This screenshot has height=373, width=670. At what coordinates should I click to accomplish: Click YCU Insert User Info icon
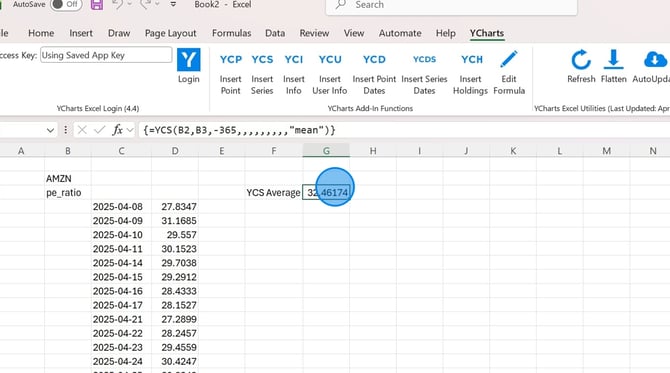coord(330,59)
